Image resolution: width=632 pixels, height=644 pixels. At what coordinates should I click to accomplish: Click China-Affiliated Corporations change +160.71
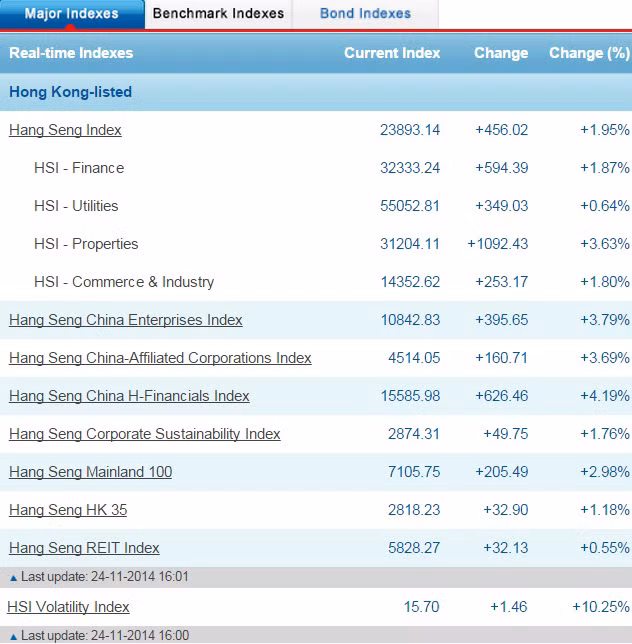click(501, 358)
